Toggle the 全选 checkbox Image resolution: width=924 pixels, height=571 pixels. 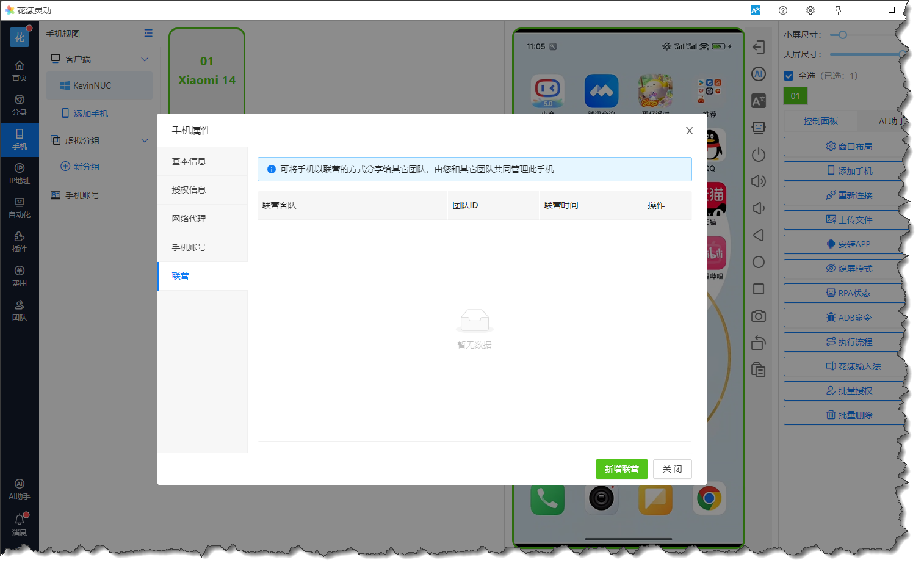(x=789, y=76)
